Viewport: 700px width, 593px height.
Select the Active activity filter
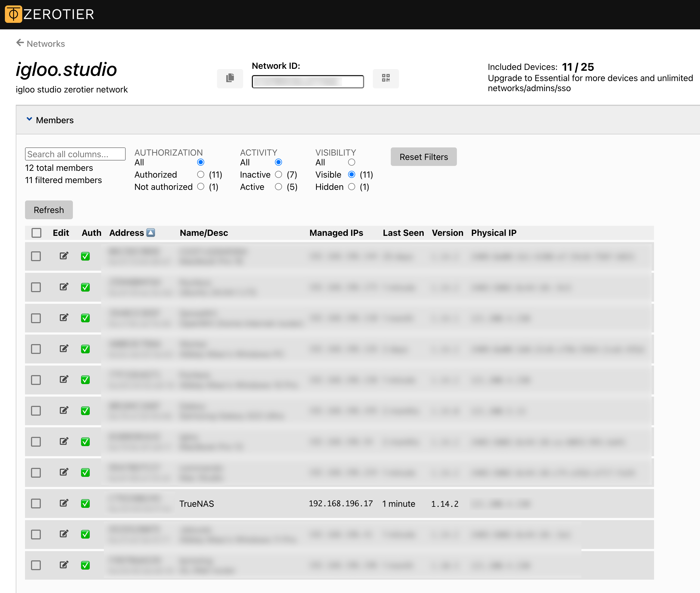tap(278, 187)
